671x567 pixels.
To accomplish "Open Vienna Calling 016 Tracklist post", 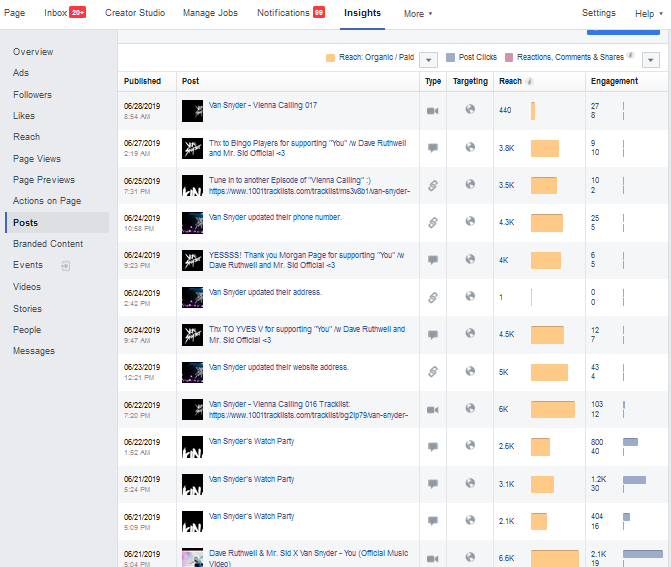I will click(x=308, y=410).
